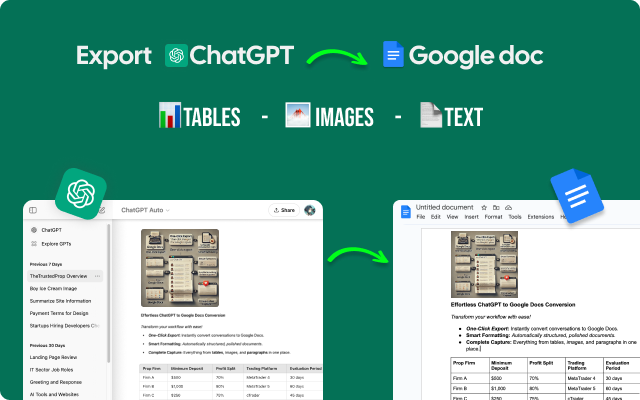
Task: Click the ChatGPT logo icon beside the sidebar ChatGPT item
Action: pos(34,230)
